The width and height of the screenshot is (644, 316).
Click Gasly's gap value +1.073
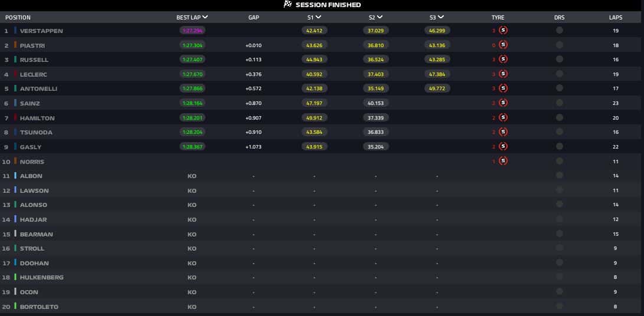(x=253, y=147)
